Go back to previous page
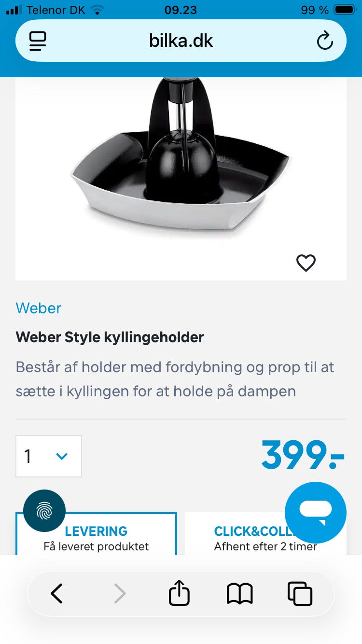The image size is (362, 644). (57, 593)
